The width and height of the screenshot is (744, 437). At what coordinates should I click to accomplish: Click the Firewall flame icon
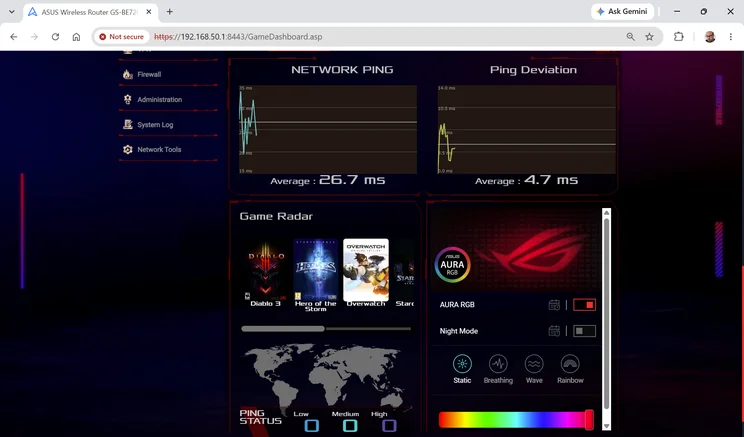[128, 74]
